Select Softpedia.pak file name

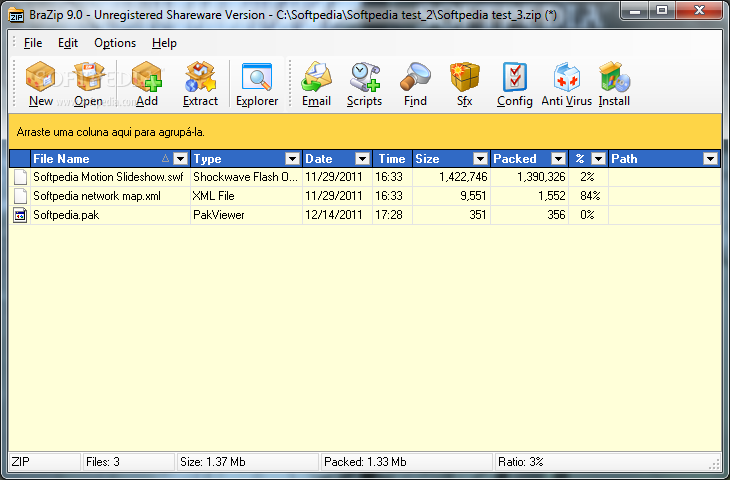point(66,215)
